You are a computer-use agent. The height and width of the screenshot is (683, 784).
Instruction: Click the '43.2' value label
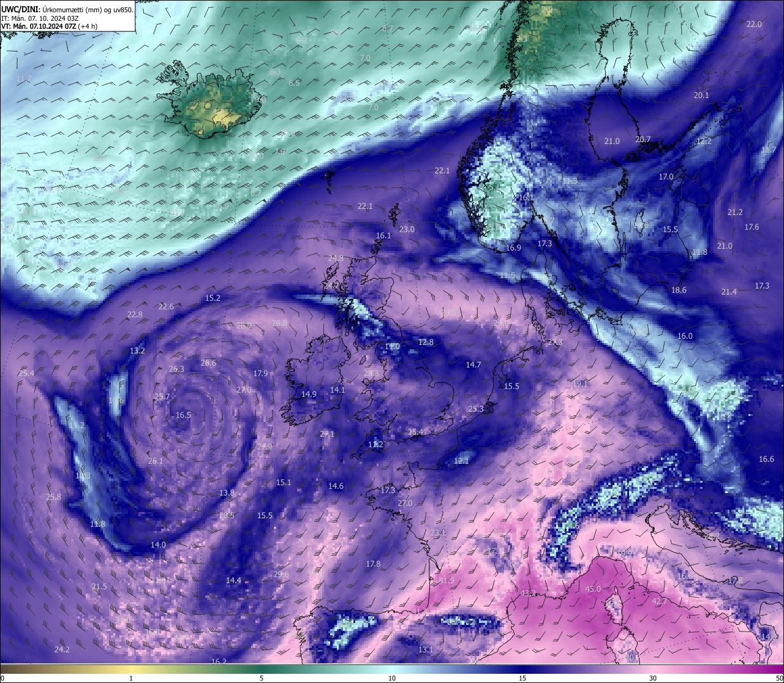tap(528, 593)
